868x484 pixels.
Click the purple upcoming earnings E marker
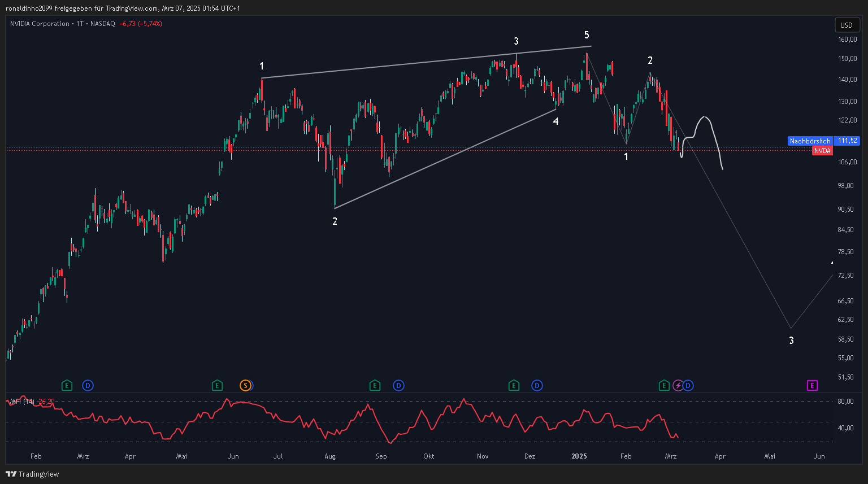click(x=812, y=386)
